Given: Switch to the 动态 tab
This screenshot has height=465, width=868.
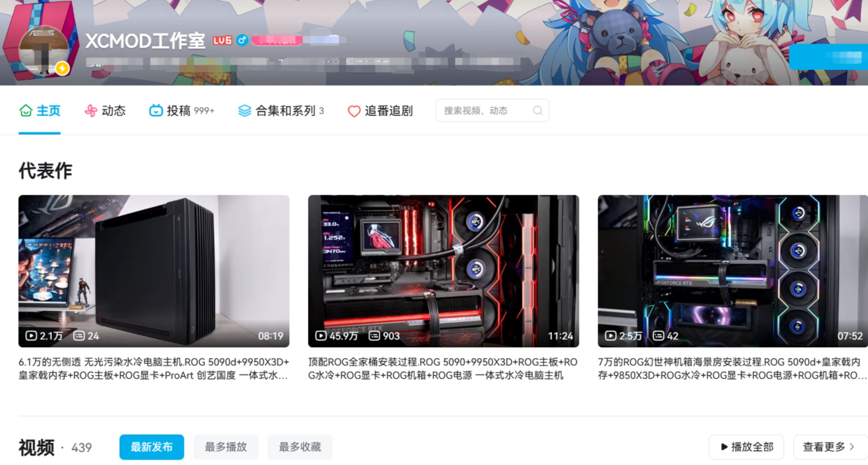Looking at the screenshot, I should click(105, 111).
